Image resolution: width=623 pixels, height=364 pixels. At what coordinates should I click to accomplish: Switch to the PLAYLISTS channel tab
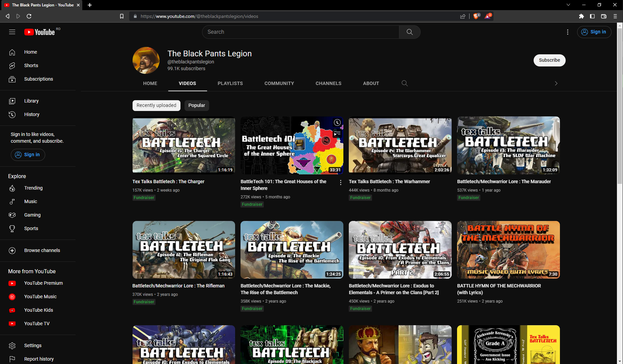tap(230, 83)
